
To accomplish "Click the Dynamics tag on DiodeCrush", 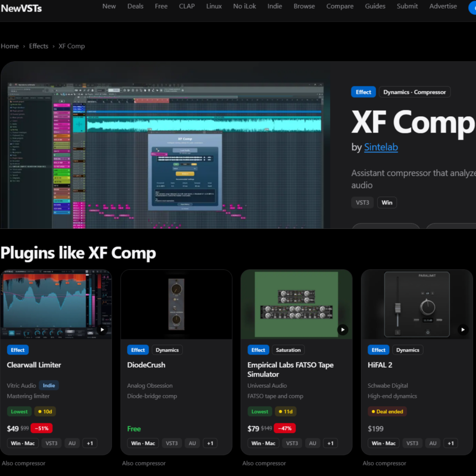I will pyautogui.click(x=167, y=350).
